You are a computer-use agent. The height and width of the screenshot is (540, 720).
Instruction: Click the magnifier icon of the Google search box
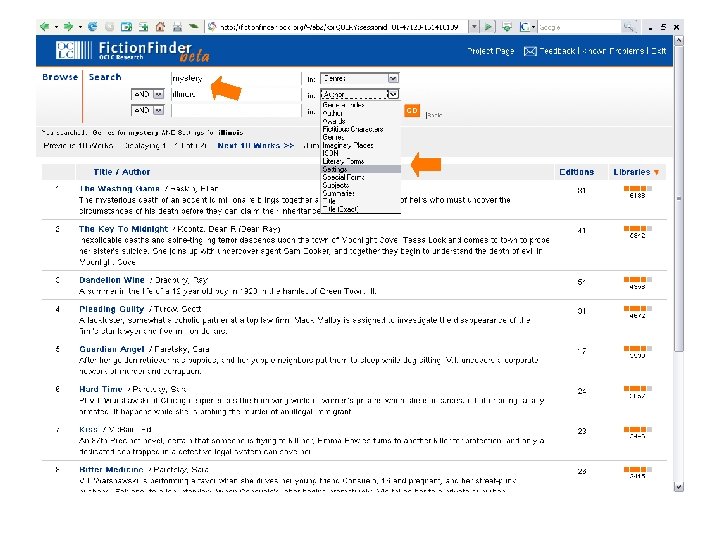click(629, 27)
